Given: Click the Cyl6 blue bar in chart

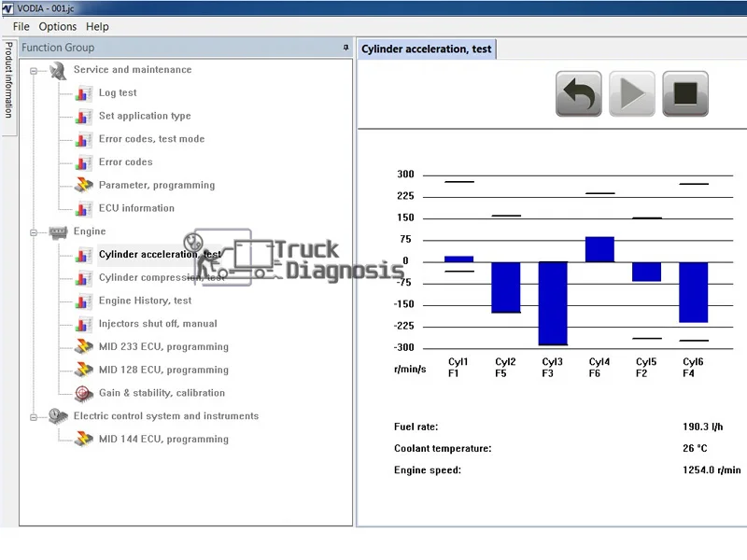Looking at the screenshot, I should [x=694, y=292].
